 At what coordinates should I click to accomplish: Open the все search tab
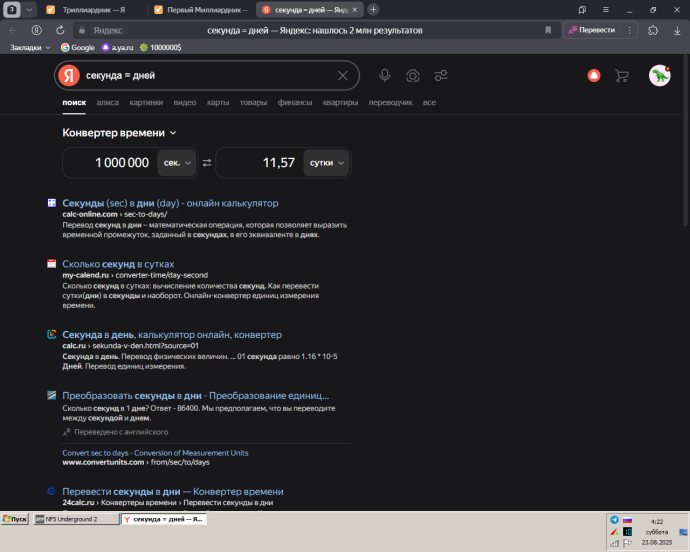(x=429, y=103)
